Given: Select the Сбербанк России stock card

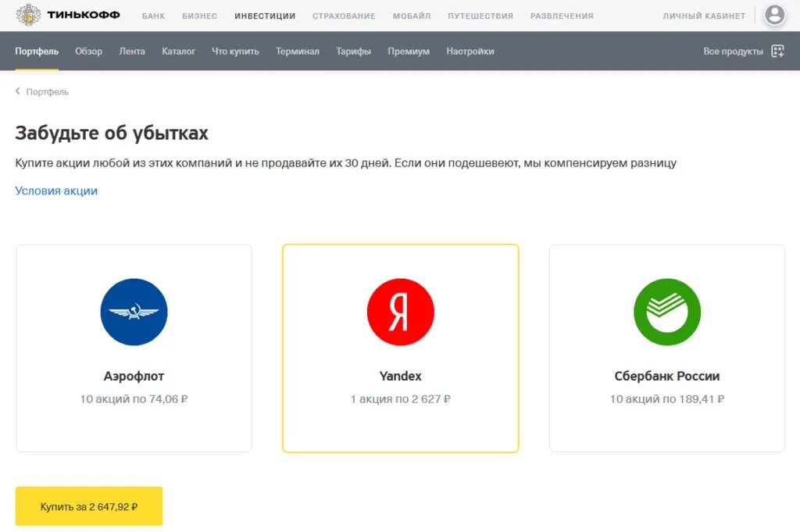Looking at the screenshot, I should click(x=667, y=348).
